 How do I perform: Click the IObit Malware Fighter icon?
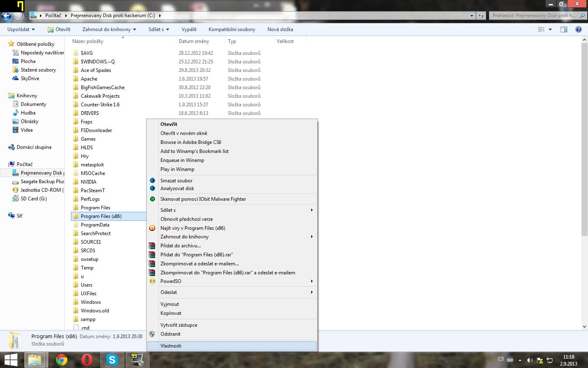tap(152, 199)
